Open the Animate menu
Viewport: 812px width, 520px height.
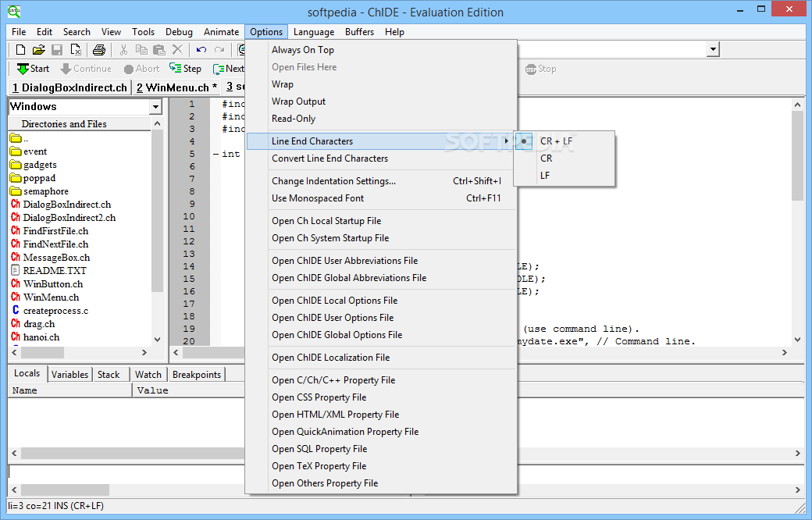click(221, 31)
